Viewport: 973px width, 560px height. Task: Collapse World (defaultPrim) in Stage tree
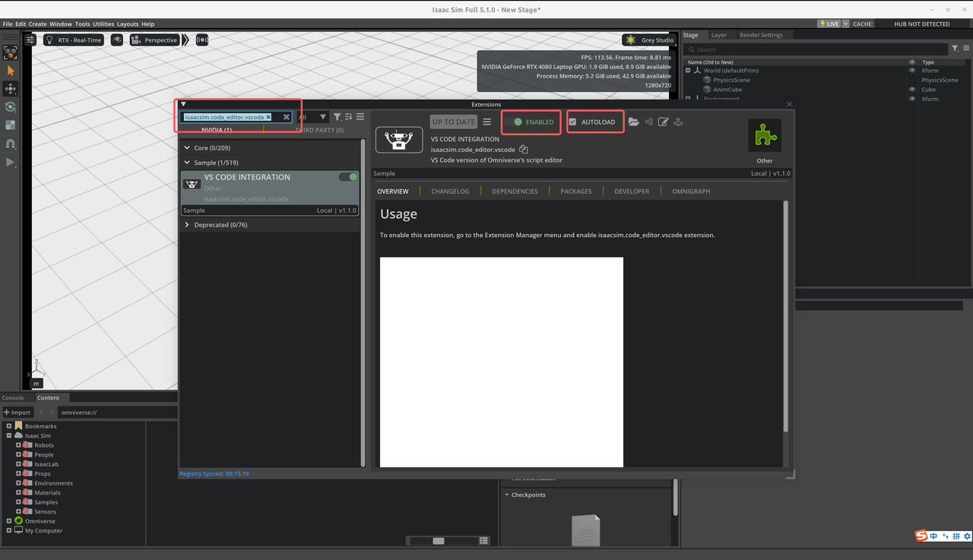tap(688, 71)
